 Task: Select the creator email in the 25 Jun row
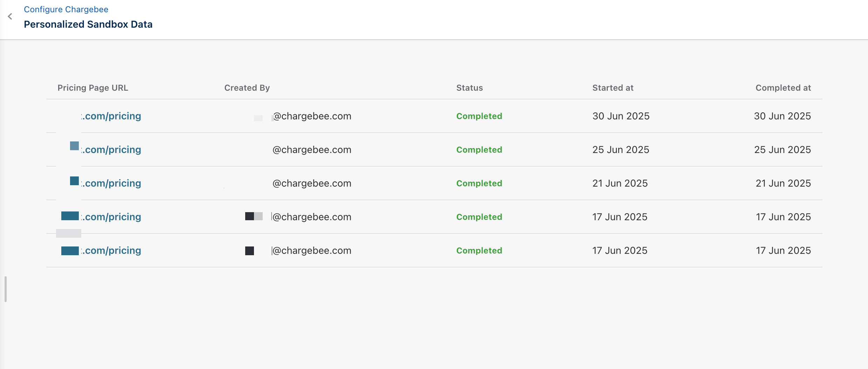(312, 150)
